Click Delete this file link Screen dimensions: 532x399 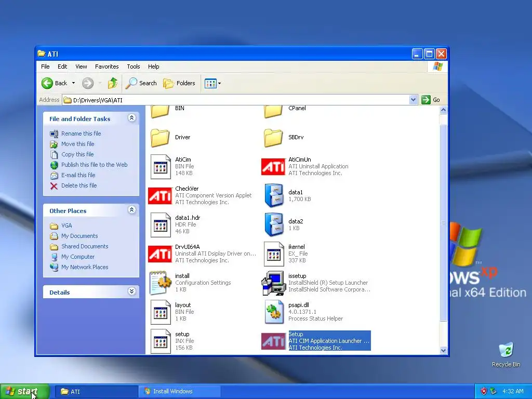(x=79, y=185)
